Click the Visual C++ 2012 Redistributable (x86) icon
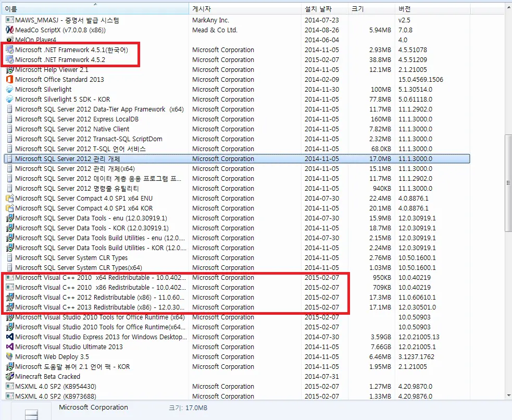The image size is (512, 420). click(10, 297)
